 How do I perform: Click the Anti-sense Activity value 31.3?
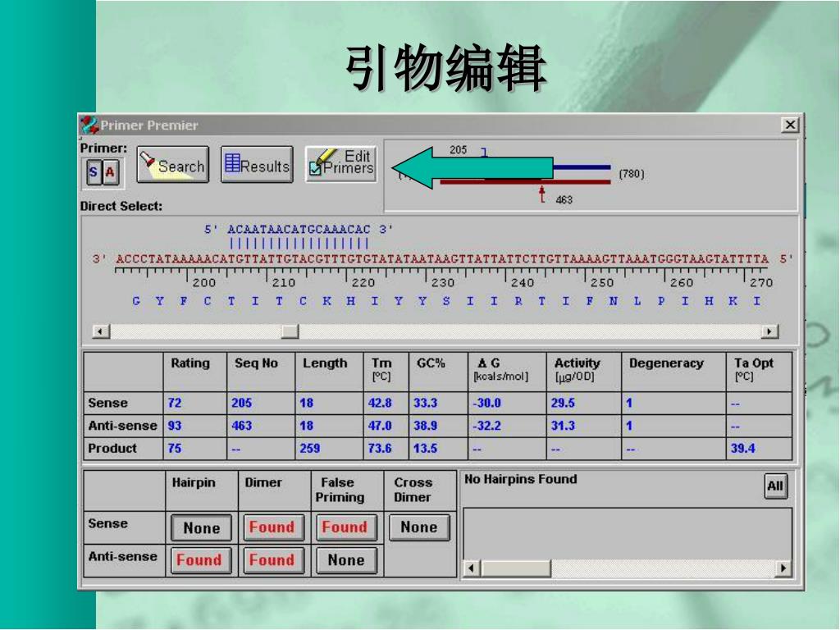pos(563,426)
